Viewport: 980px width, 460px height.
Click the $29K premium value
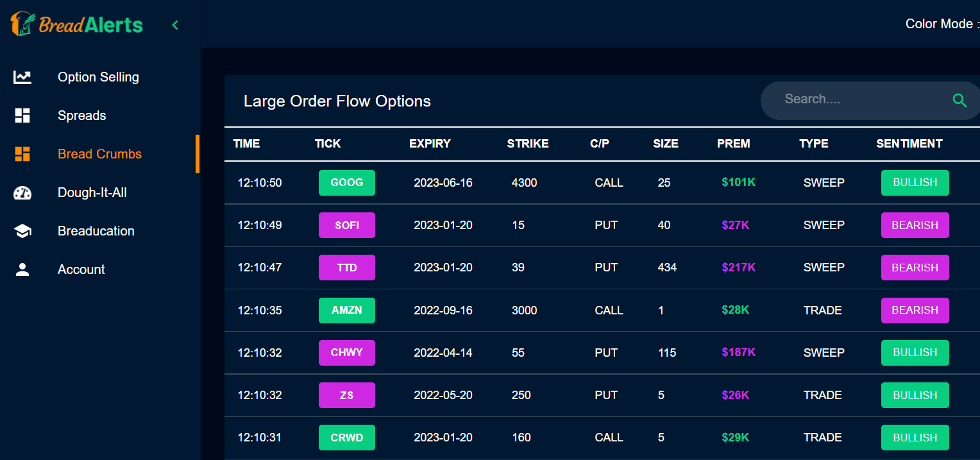point(736,438)
